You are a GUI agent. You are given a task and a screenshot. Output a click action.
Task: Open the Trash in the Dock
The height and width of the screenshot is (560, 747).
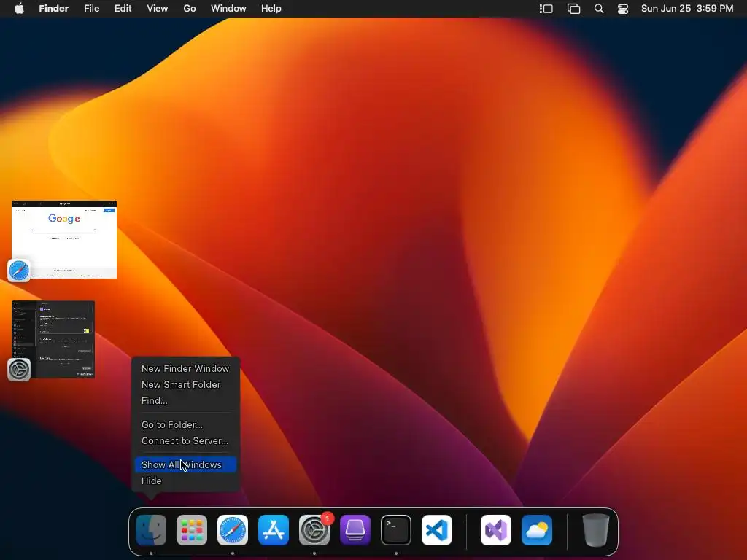tap(595, 530)
